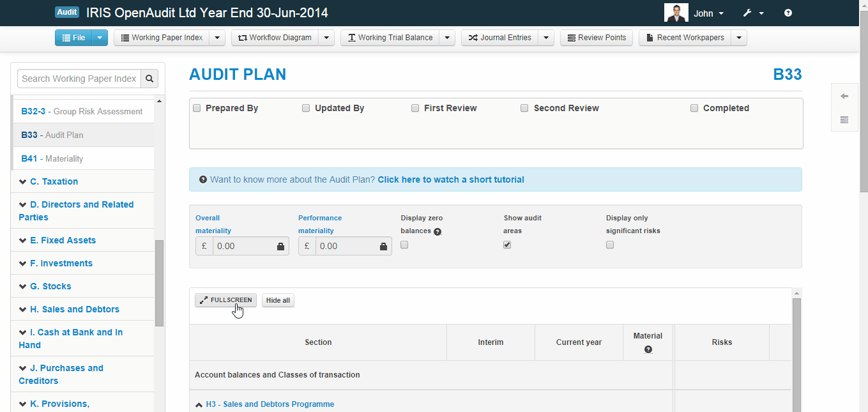Click the Material column info icon
The height and width of the screenshot is (412, 868).
pos(648,349)
